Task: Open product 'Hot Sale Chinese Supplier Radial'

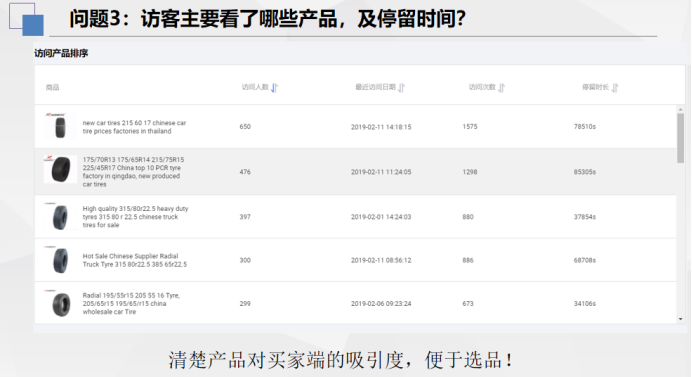Action: [135, 260]
